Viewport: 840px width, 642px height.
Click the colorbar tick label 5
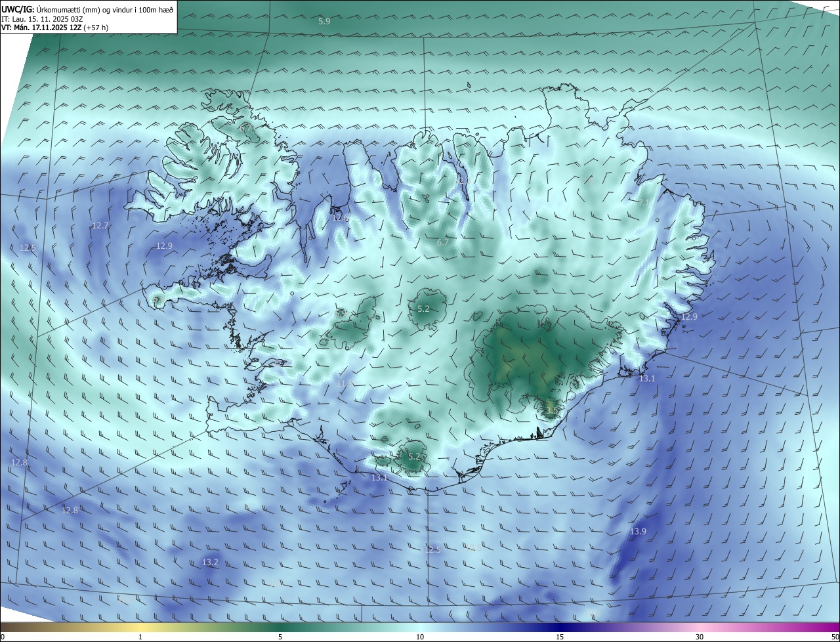pyautogui.click(x=280, y=637)
